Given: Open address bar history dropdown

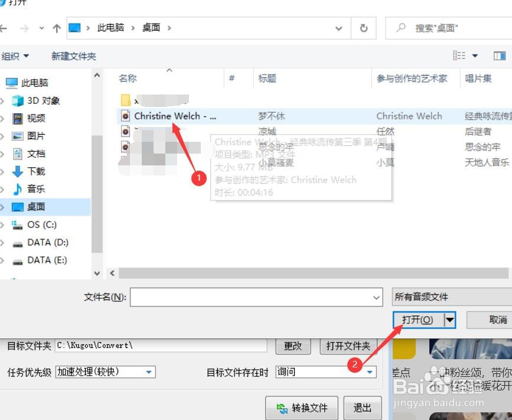Looking at the screenshot, I should click(x=338, y=28).
